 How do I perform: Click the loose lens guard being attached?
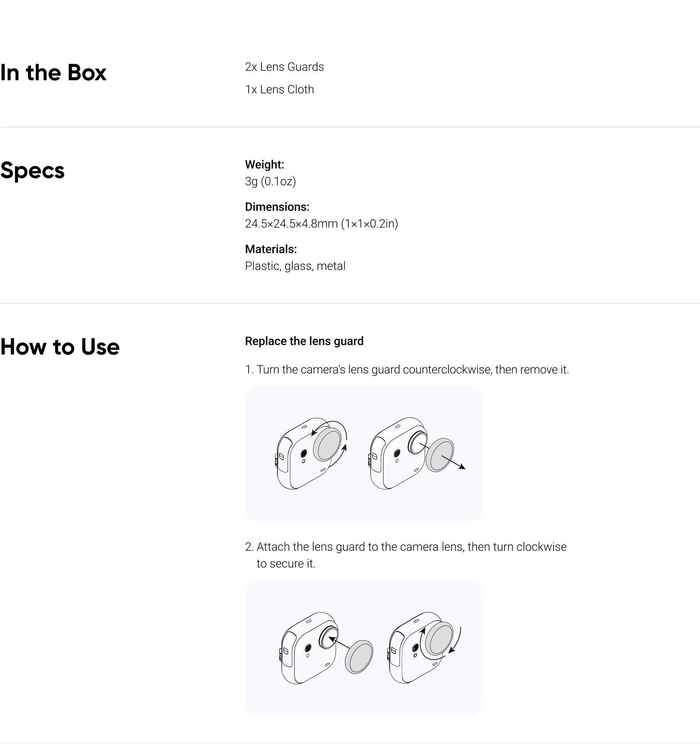[359, 656]
